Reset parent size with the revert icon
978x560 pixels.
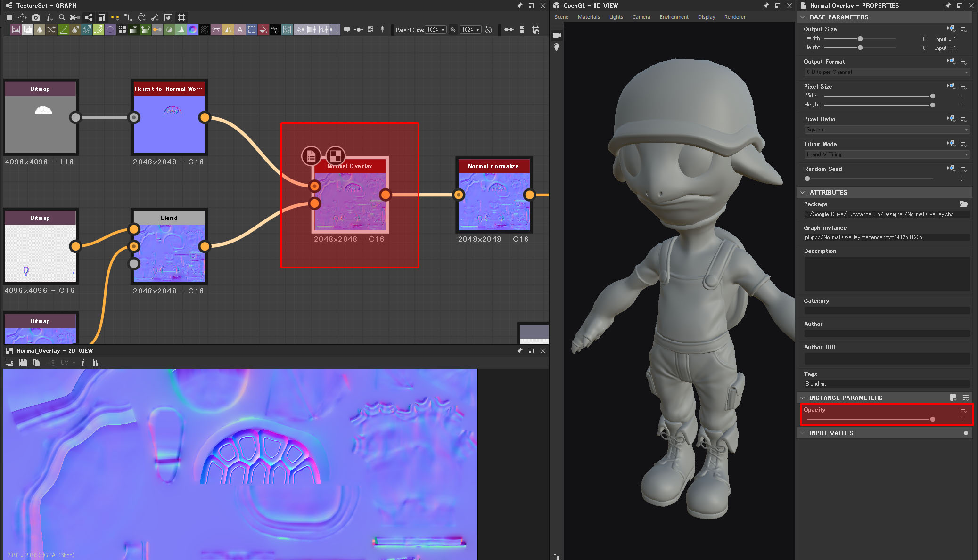[489, 30]
